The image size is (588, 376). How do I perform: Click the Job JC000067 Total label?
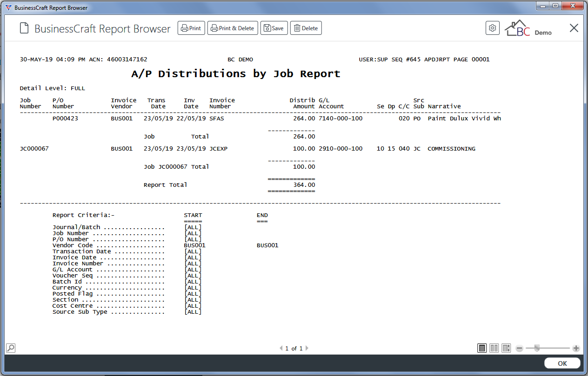tap(176, 167)
